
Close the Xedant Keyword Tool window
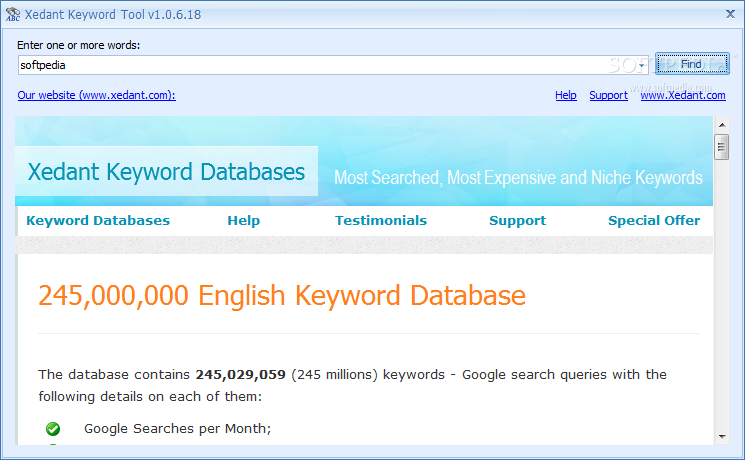coord(730,14)
